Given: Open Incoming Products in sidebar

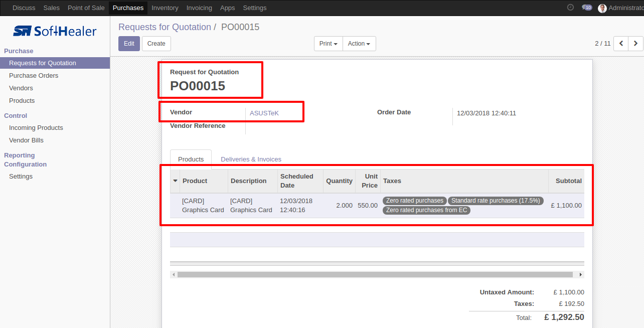Looking at the screenshot, I should (x=36, y=127).
